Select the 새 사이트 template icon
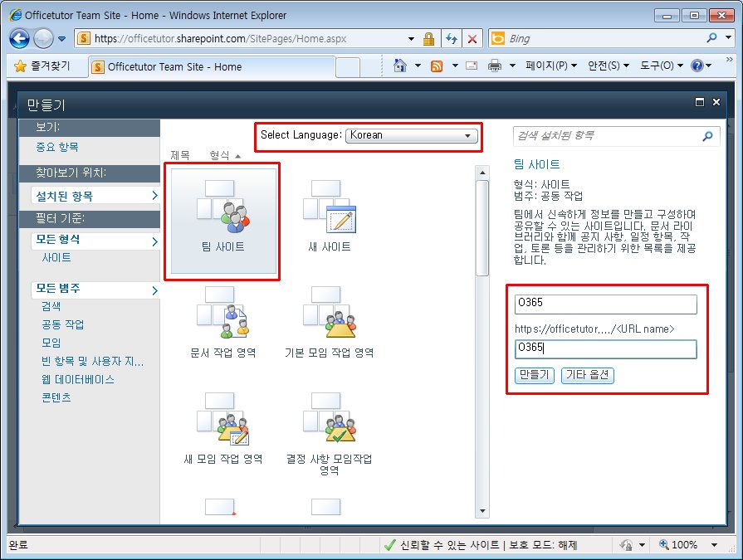Screen dimensions: 743x560 point(330,207)
